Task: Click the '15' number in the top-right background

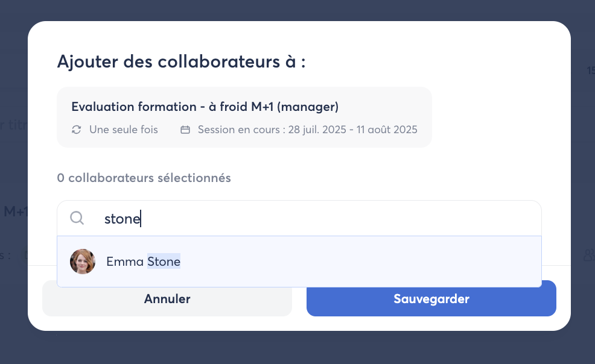Action: (x=590, y=71)
